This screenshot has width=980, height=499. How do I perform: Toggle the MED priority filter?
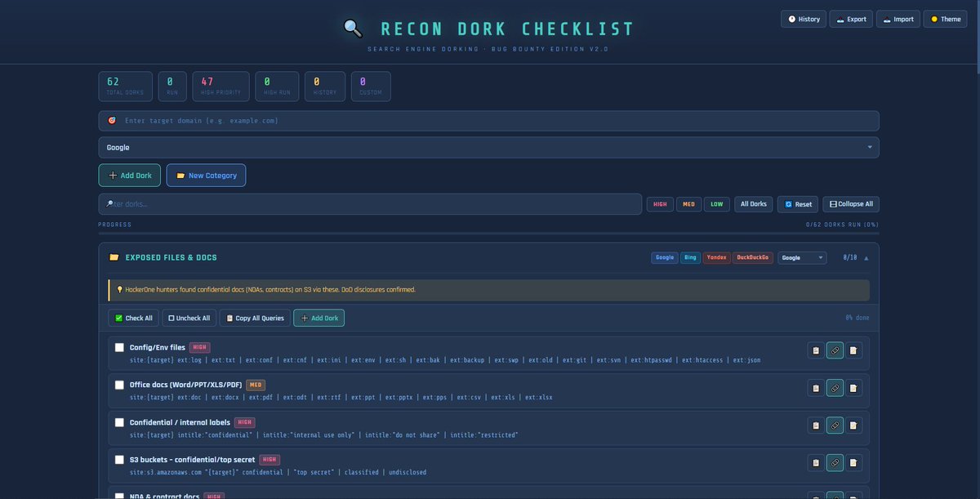(689, 204)
